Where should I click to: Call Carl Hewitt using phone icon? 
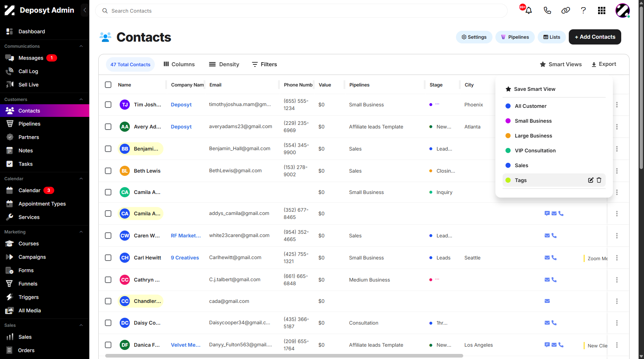coord(554,258)
